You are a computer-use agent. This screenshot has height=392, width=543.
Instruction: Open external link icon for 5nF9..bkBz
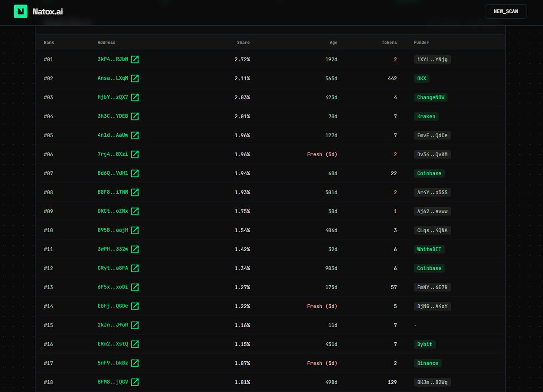point(135,363)
